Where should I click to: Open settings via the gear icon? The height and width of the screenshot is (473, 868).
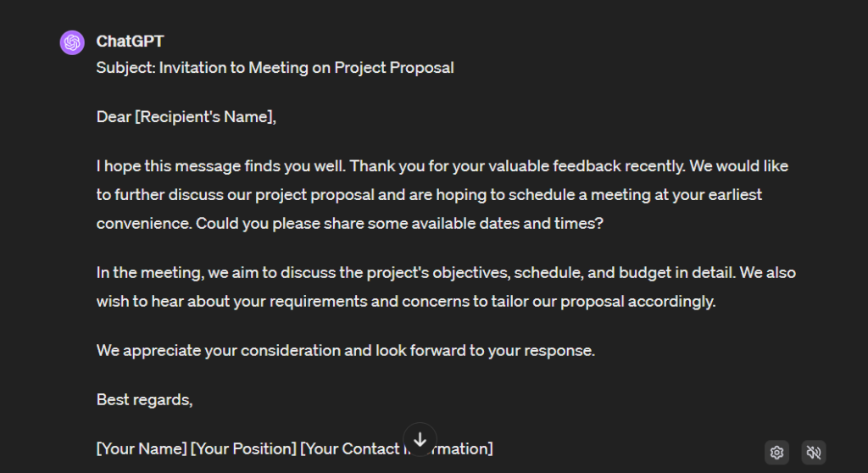coord(776,453)
